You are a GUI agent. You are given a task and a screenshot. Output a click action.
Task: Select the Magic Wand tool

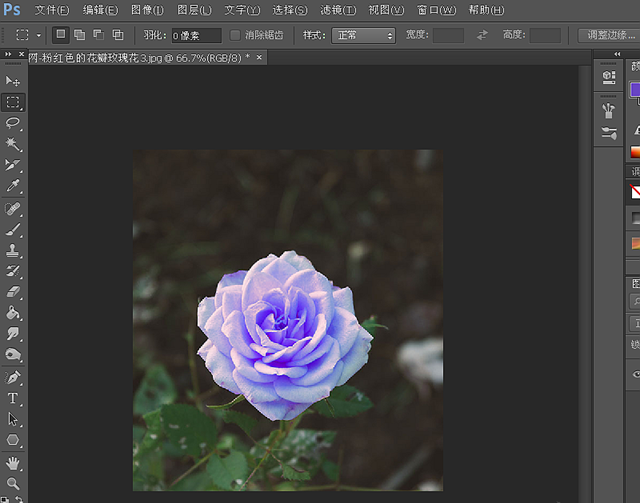click(x=13, y=144)
